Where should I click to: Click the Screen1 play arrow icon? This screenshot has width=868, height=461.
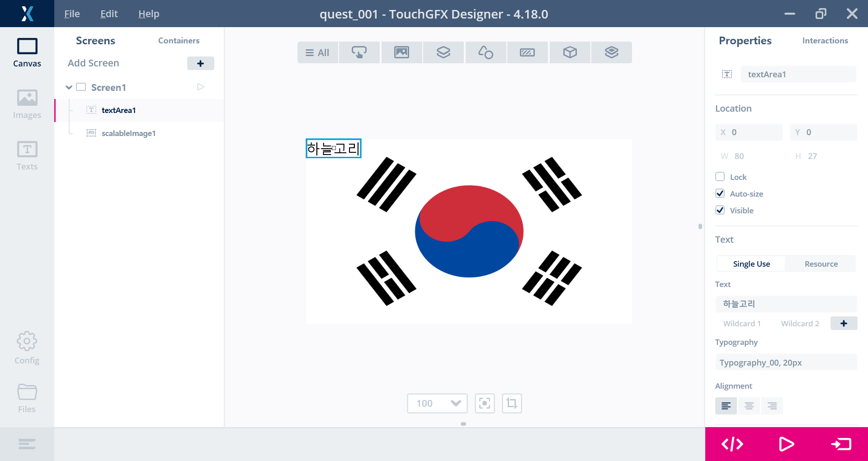click(x=201, y=87)
